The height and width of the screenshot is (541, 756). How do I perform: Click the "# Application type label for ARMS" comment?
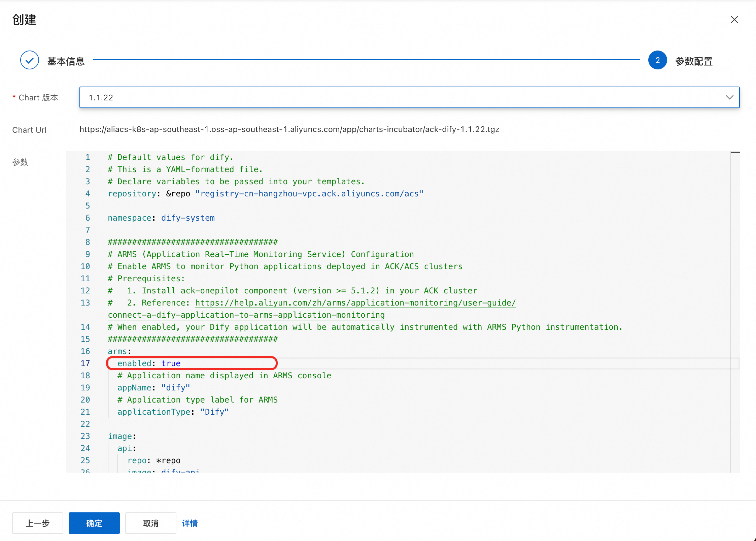click(197, 400)
